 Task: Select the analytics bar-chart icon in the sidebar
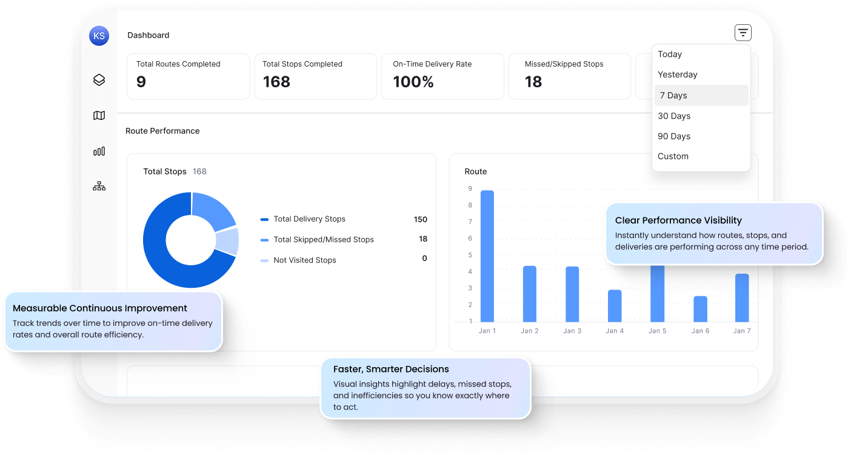tap(99, 151)
